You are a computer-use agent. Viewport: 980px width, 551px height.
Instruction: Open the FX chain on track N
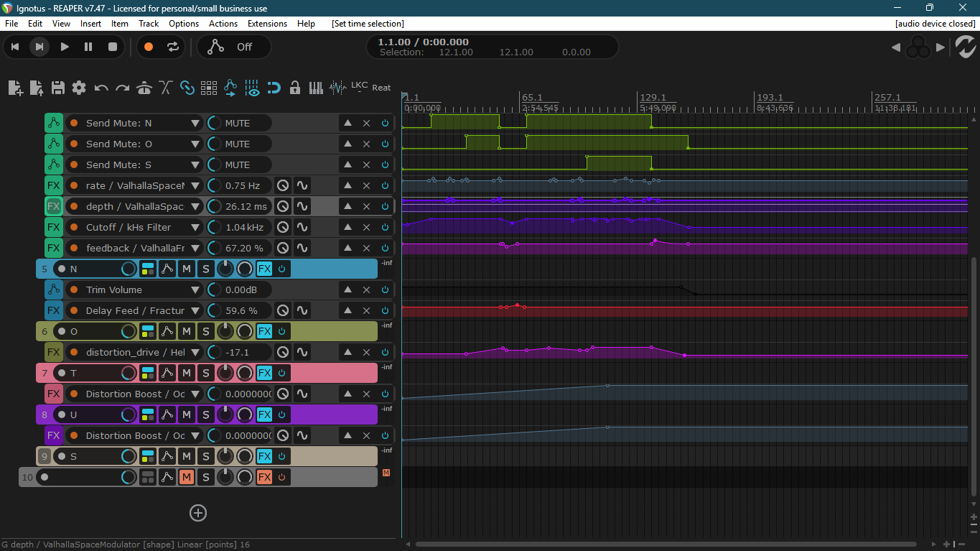(x=264, y=269)
